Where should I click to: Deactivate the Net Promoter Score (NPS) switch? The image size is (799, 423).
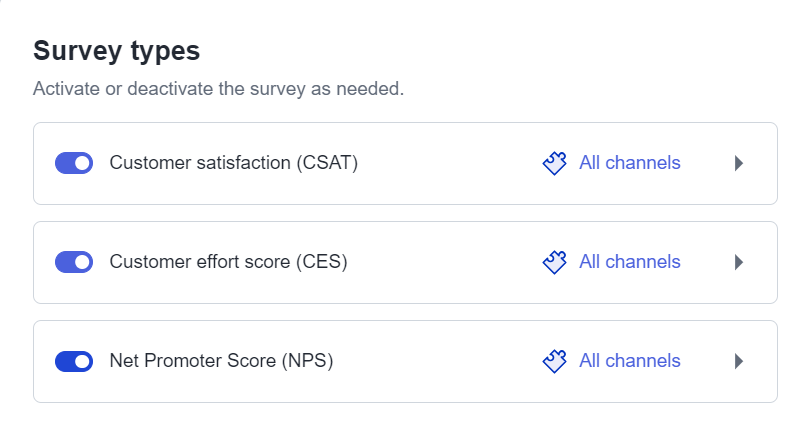tap(74, 361)
